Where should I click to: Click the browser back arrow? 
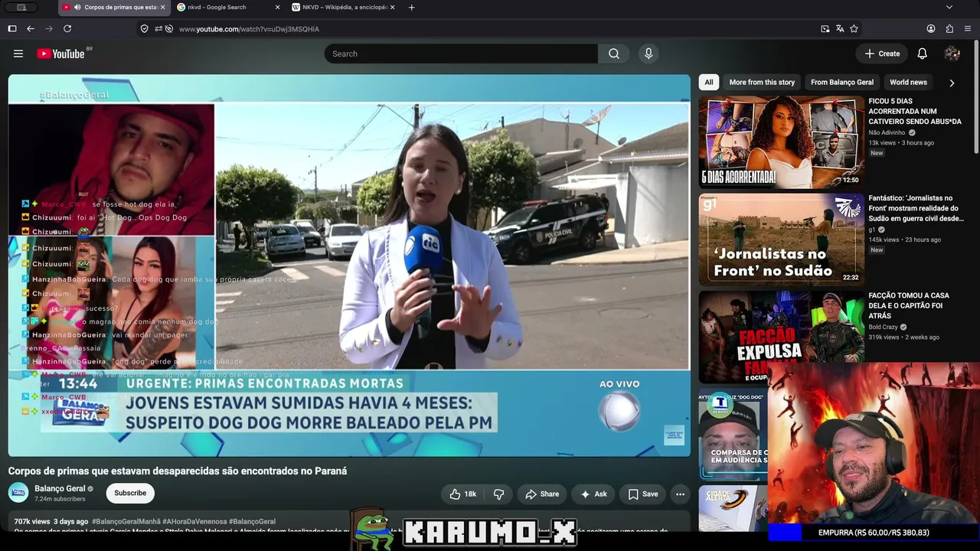(x=31, y=29)
